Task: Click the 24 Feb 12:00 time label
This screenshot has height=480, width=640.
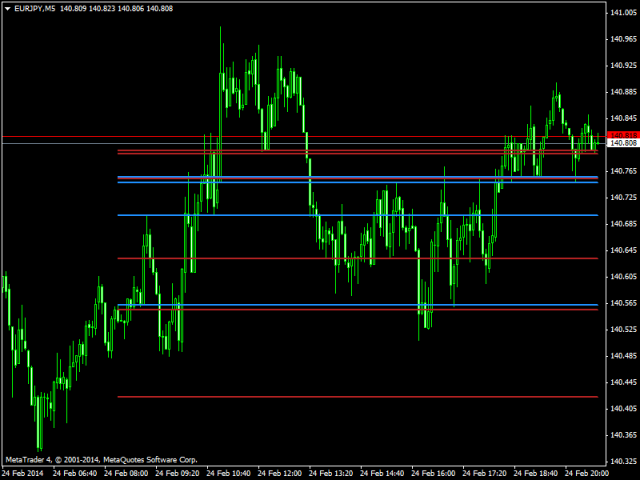Action: 280,473
